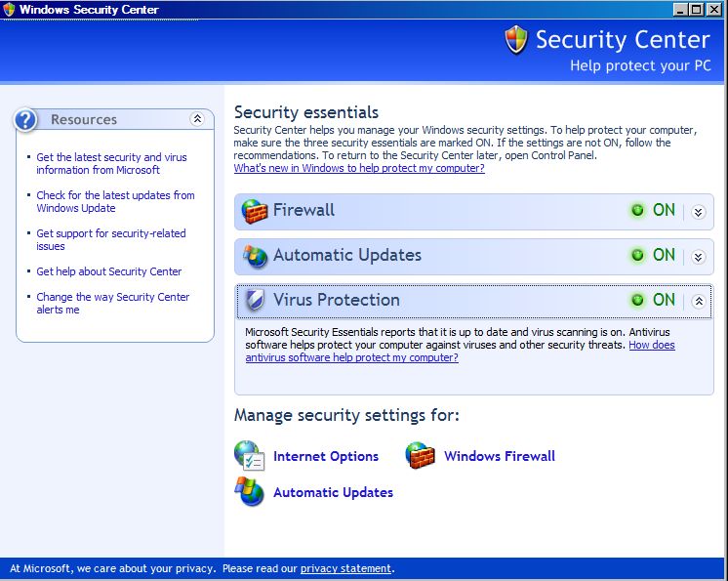Open Get support for security-related issues
The height and width of the screenshot is (581, 728).
click(x=111, y=239)
